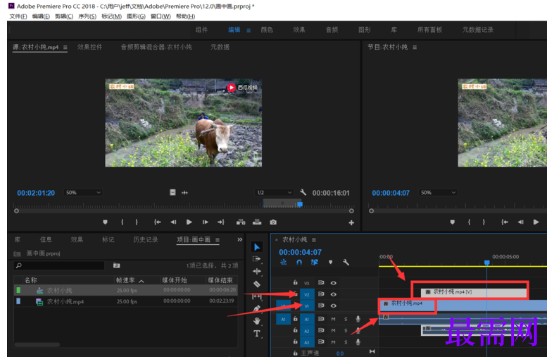Target track V2 header button
557x363 pixels.
[307, 294]
